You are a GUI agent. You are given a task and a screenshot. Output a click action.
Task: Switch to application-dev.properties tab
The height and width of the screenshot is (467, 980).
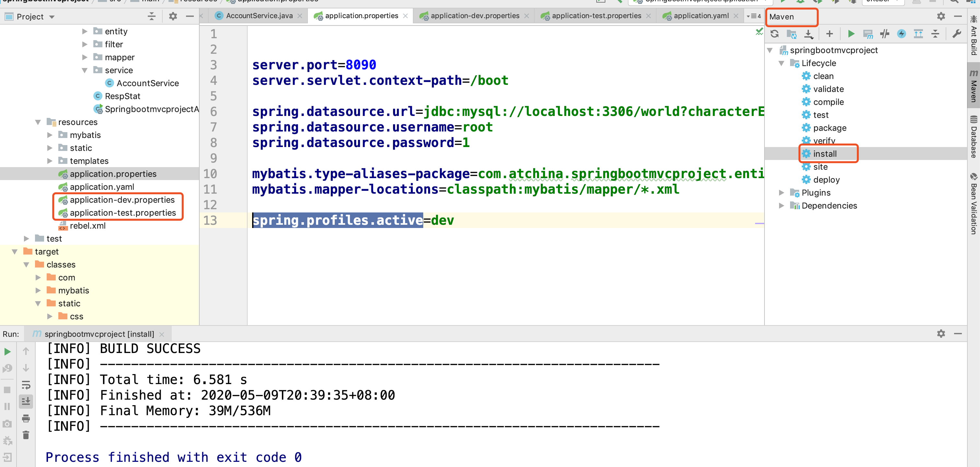[474, 16]
